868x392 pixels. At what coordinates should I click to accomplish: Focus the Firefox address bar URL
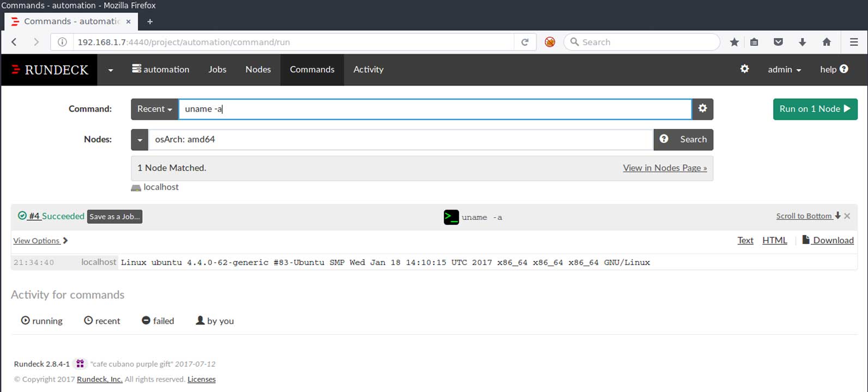coord(293,42)
